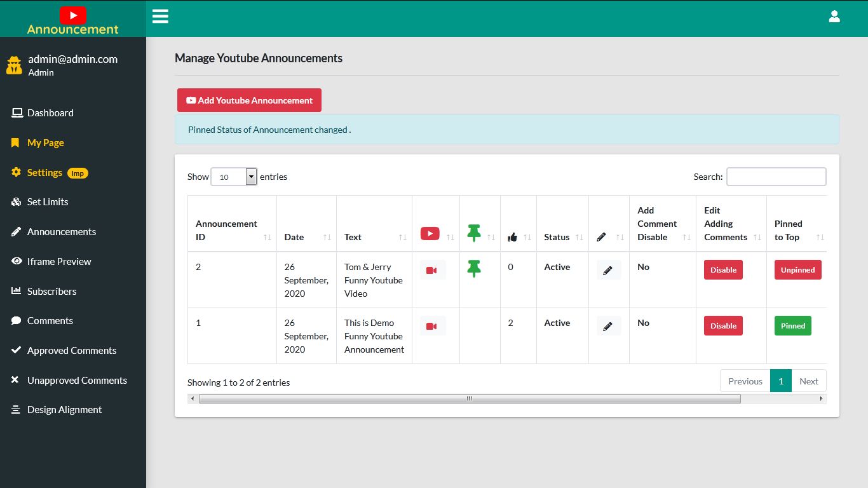The image size is (868, 488).
Task: Click the hamburger menu icon
Action: pyautogui.click(x=160, y=17)
